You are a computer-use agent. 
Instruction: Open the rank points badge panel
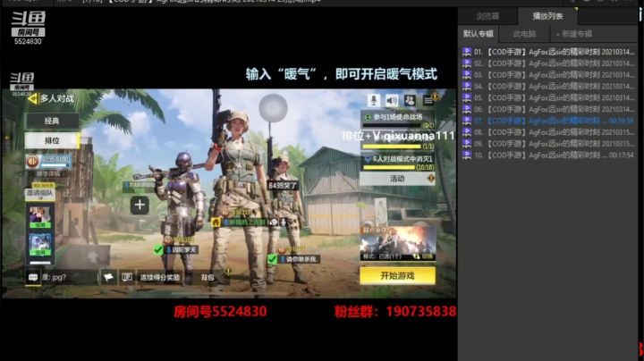(48, 161)
